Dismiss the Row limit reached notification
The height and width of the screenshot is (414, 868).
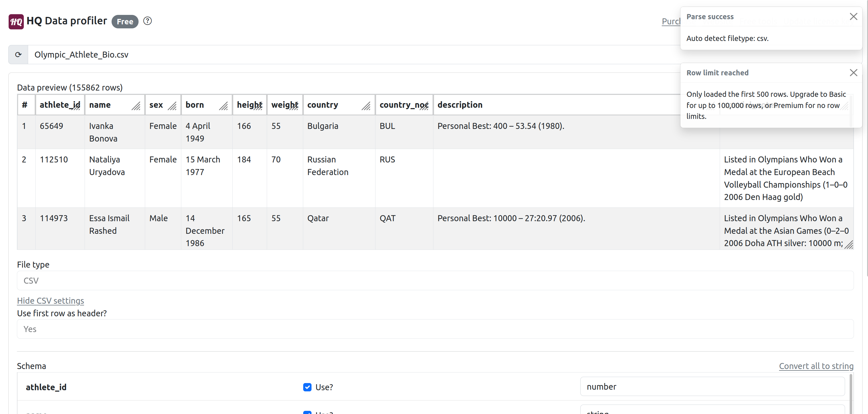click(853, 73)
